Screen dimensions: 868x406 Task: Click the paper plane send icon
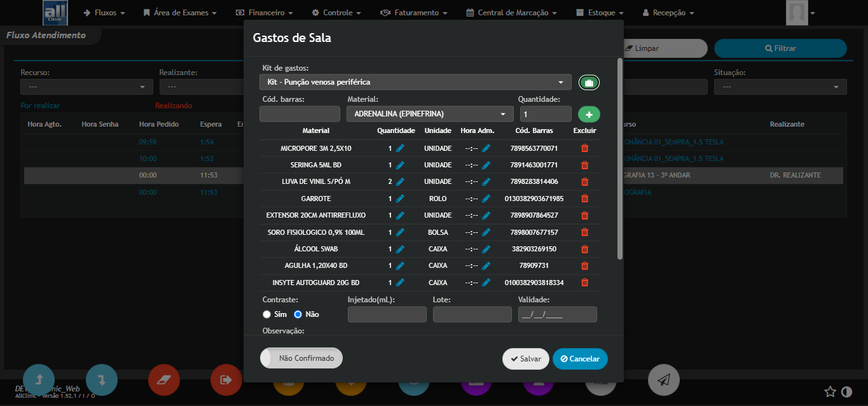663,380
